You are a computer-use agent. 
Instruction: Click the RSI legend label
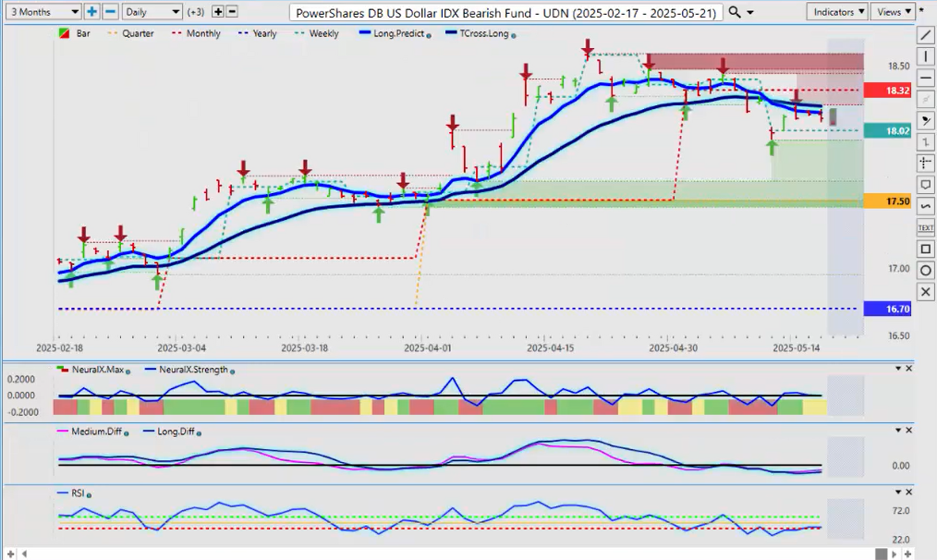coord(78,493)
